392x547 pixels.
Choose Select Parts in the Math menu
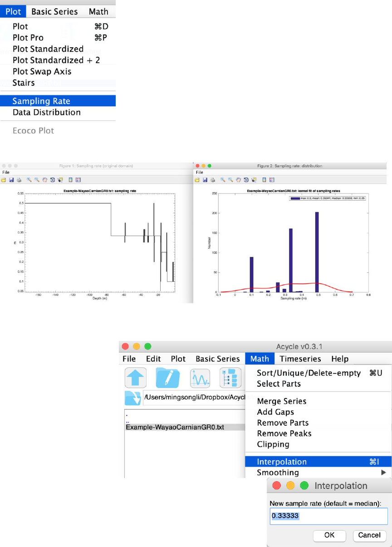318,384
